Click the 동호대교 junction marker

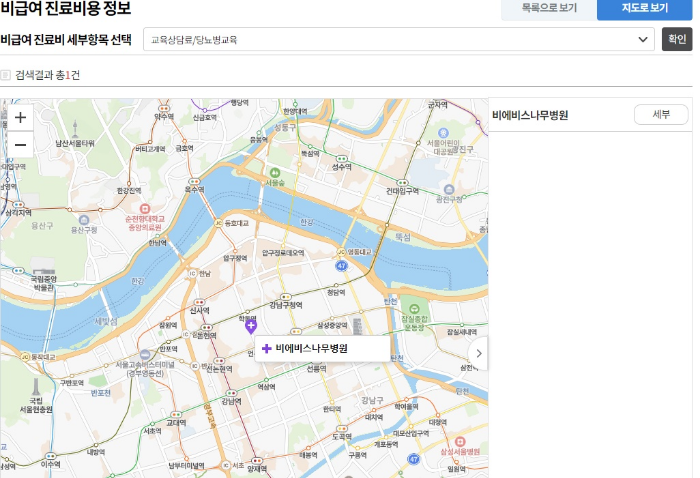point(218,223)
